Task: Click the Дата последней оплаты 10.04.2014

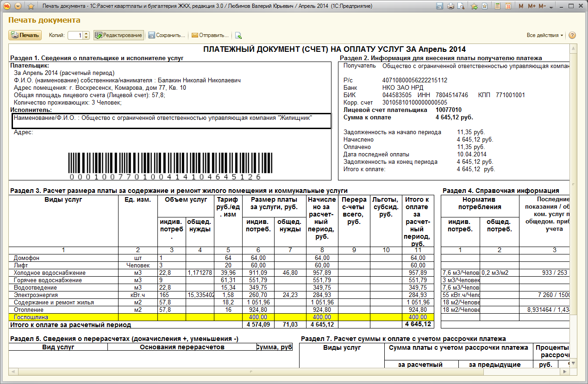Action: (471, 154)
